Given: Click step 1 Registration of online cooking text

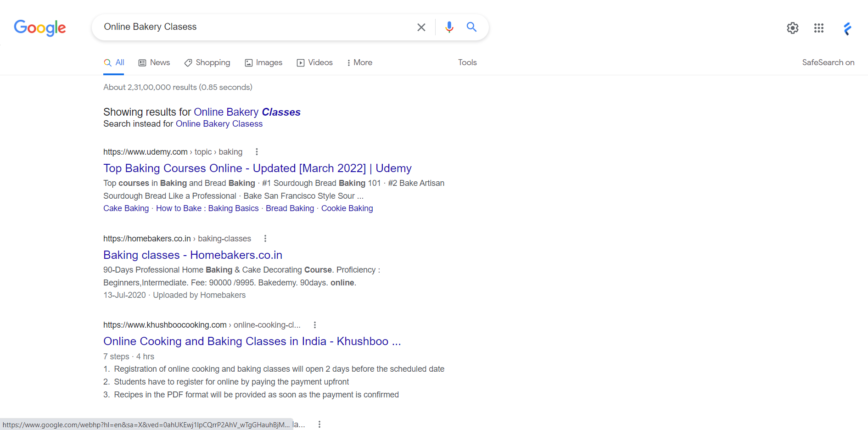Looking at the screenshot, I should 279,369.
